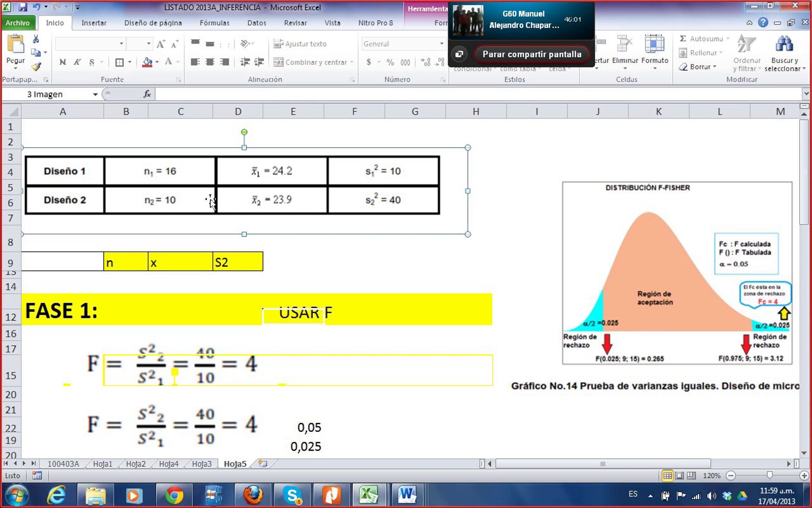Switch to the Hoja3 sheet tab

click(202, 464)
